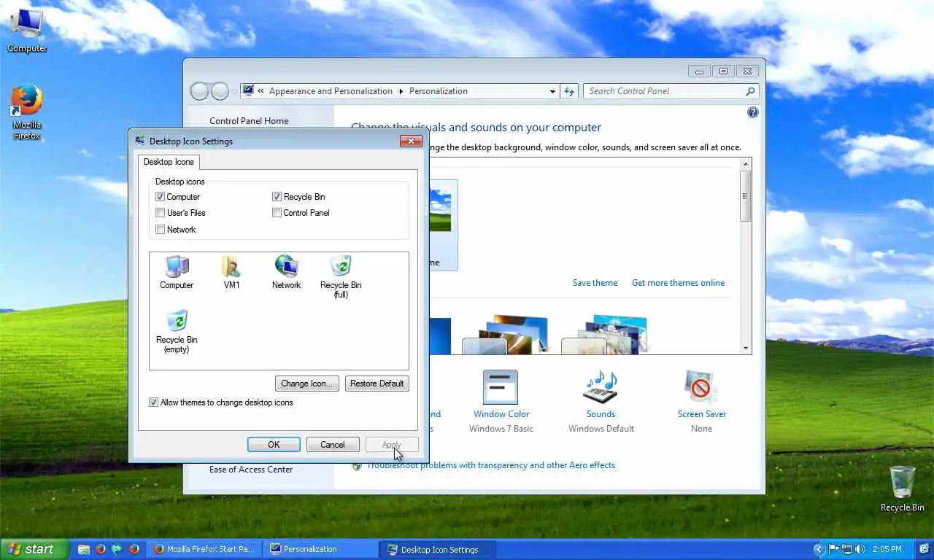The width and height of the screenshot is (934, 560).
Task: Select the Recycle Bin (empty) icon
Action: tap(177, 331)
